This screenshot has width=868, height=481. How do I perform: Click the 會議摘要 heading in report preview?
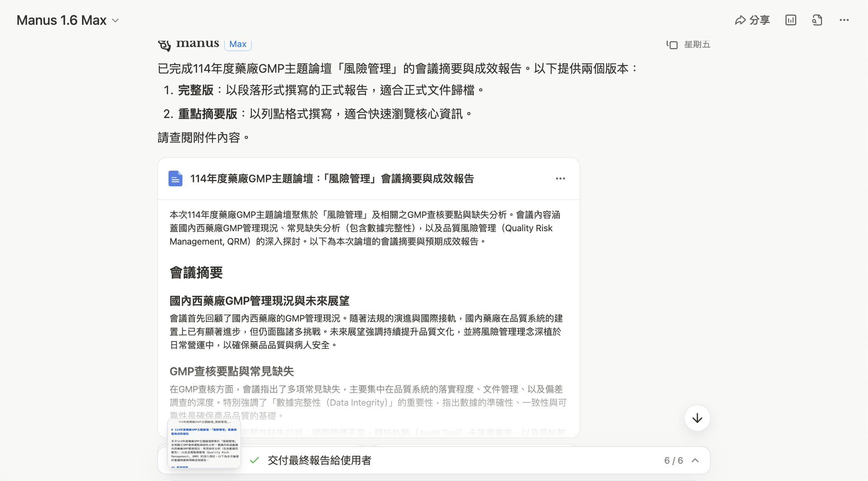(x=196, y=273)
